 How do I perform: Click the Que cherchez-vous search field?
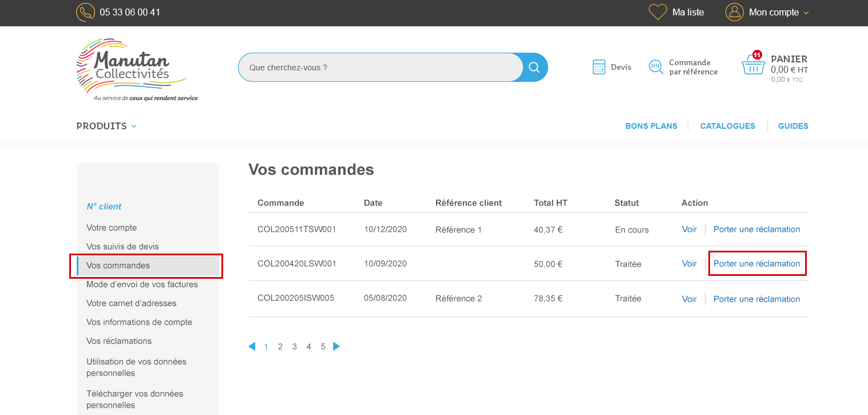click(x=378, y=67)
